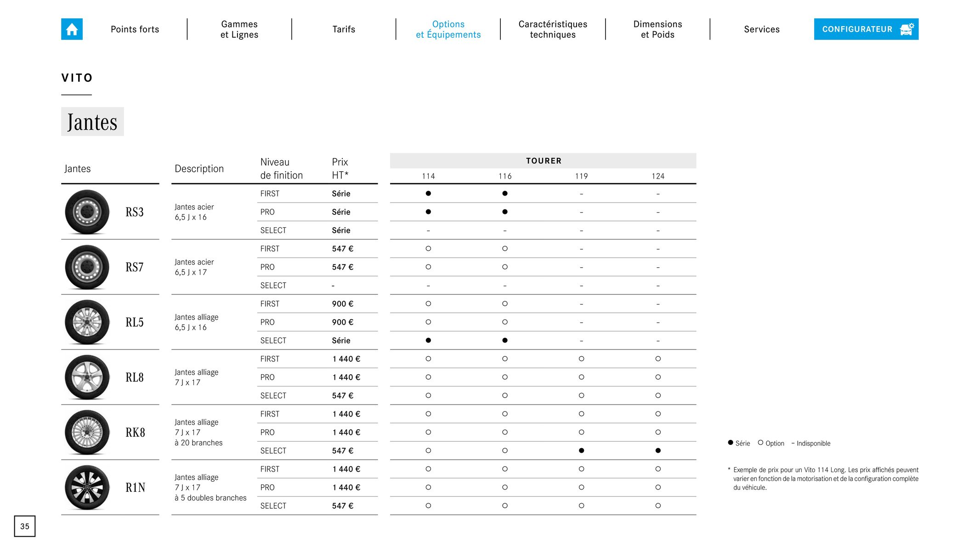Click the Jantes alliage 6,5 J x 16 description

(197, 322)
